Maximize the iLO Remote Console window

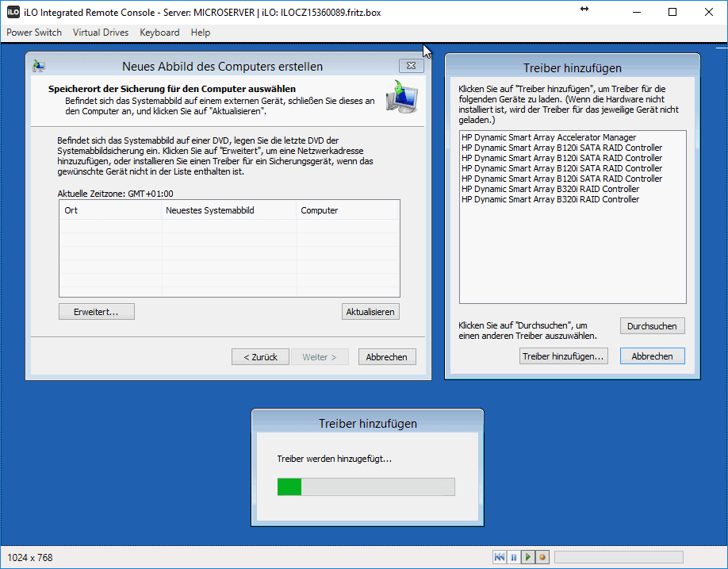tap(672, 12)
